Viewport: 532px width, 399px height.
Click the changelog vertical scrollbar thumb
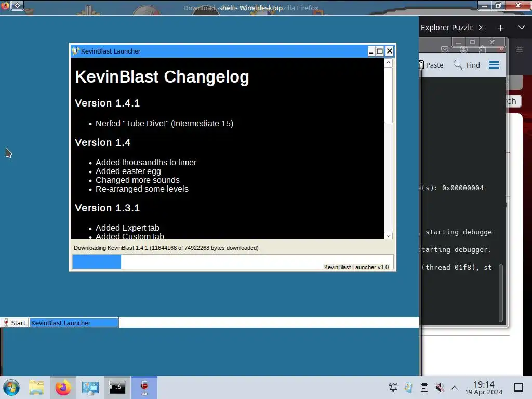(x=389, y=96)
